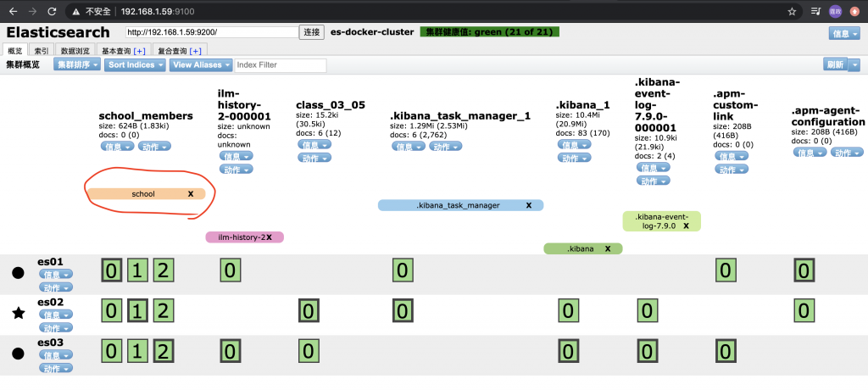The width and height of the screenshot is (868, 390).
Task: Select ilm-history-2-000001 shard 0 on es01
Action: click(231, 270)
